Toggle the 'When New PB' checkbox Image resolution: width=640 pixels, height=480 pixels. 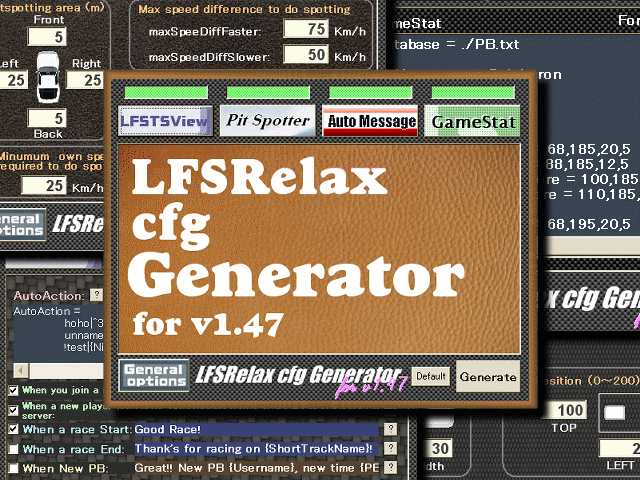pos(13,468)
